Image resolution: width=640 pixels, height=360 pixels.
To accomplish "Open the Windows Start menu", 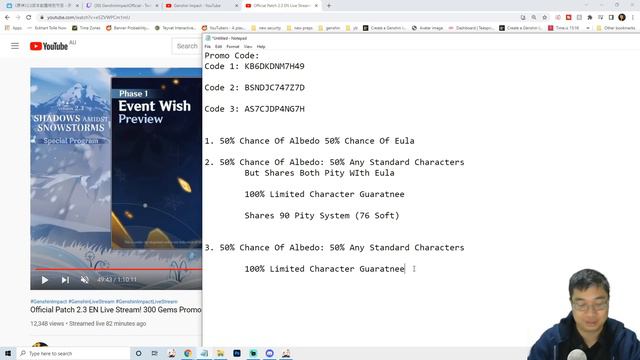I will [8, 353].
